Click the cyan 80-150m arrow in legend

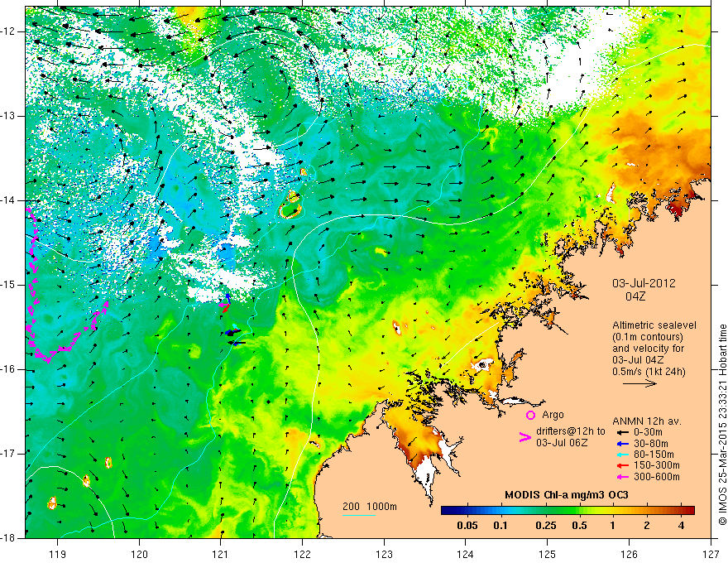[x=622, y=455]
